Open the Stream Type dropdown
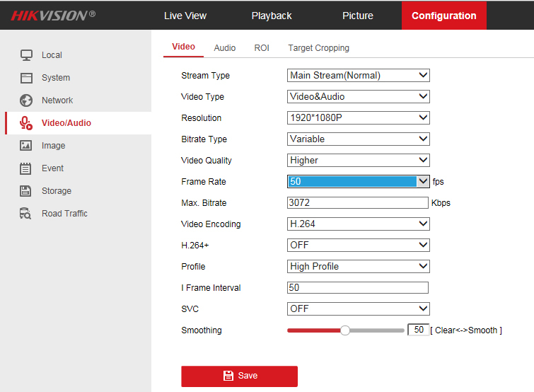Screen dimensions: 534x392 (x=359, y=76)
